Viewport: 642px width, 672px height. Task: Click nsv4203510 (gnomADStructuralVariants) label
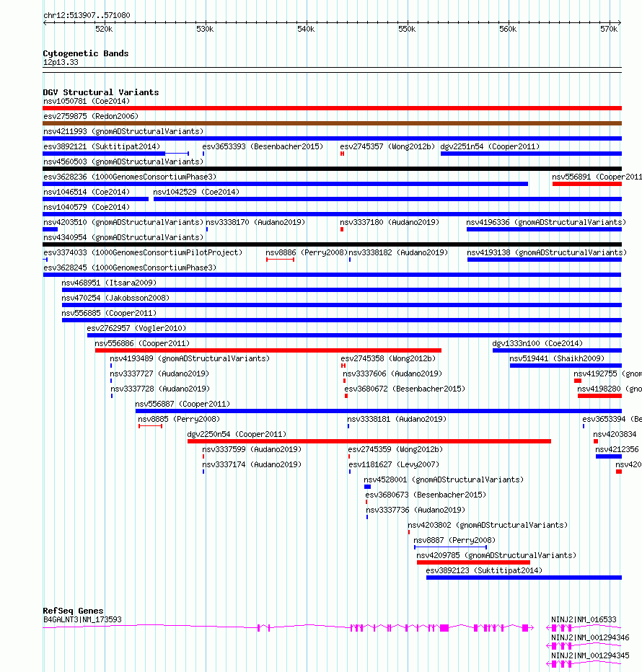[123, 222]
